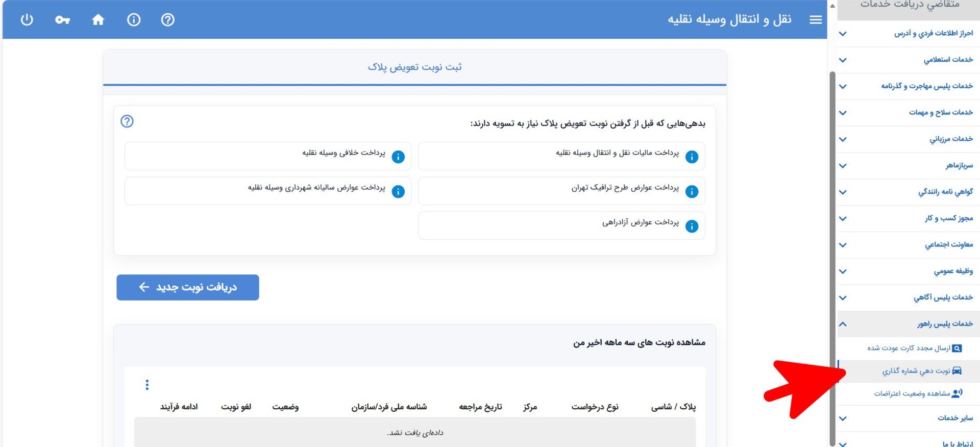Expand گواهی نامه رانندگی chevron
980x447 pixels.
(x=843, y=192)
